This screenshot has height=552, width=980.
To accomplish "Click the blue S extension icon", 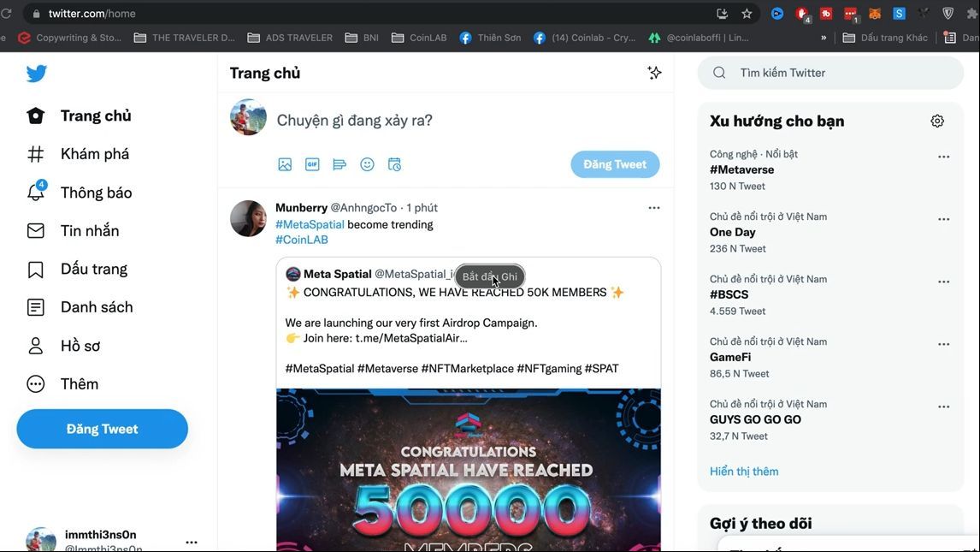I will point(899,13).
